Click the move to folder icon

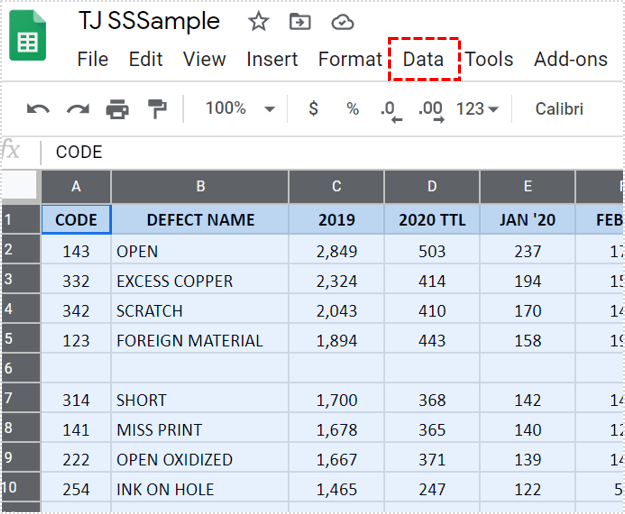click(299, 22)
